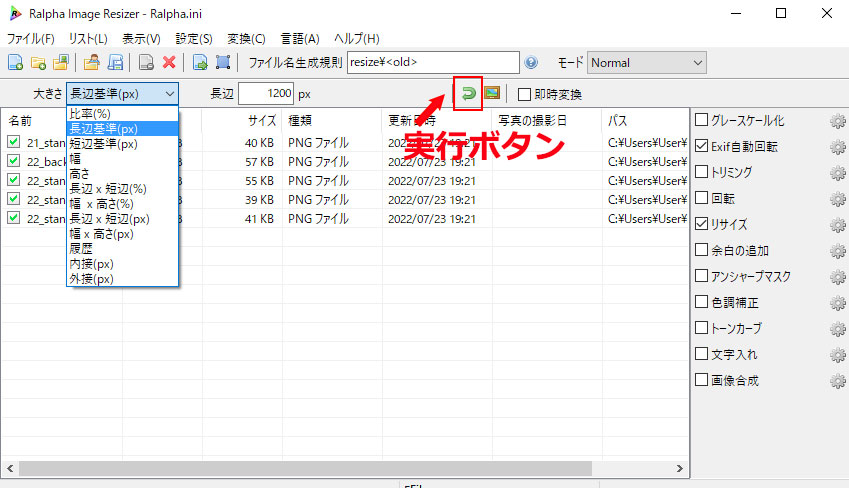Viewport: 849px width, 488px height.
Task: Click the green execute conversion arrow
Action: pyautogui.click(x=468, y=94)
